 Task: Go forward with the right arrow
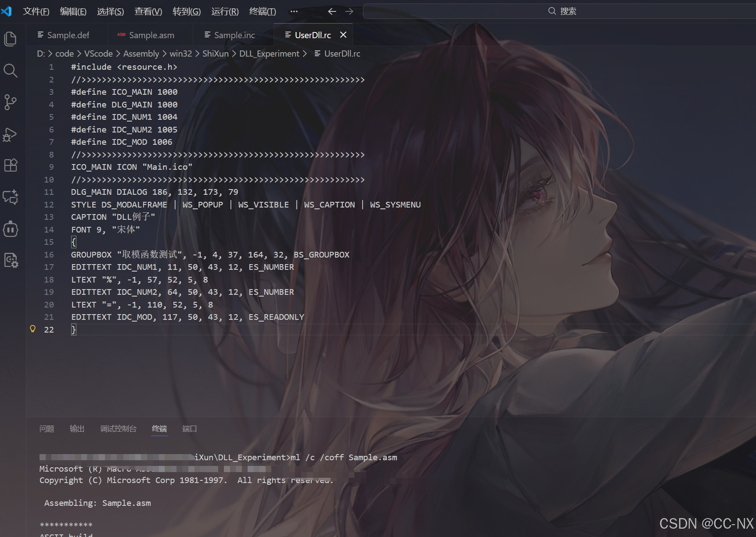(x=349, y=11)
